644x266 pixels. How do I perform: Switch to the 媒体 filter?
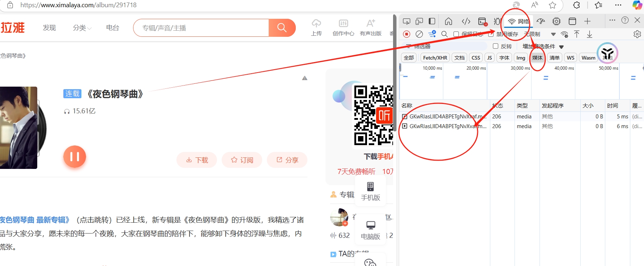(x=537, y=58)
